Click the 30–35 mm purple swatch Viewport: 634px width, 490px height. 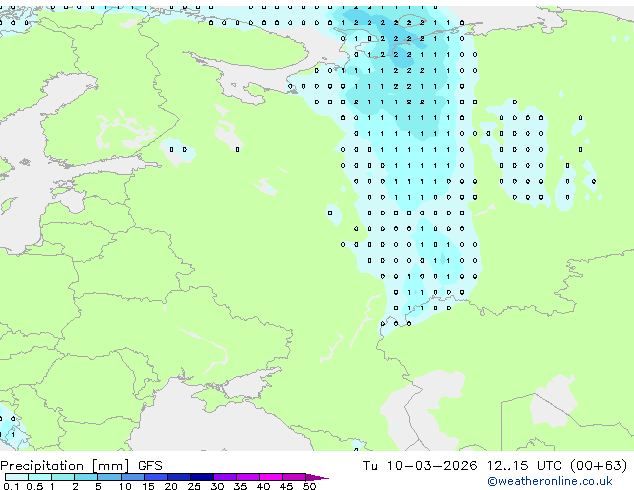[x=225, y=477]
